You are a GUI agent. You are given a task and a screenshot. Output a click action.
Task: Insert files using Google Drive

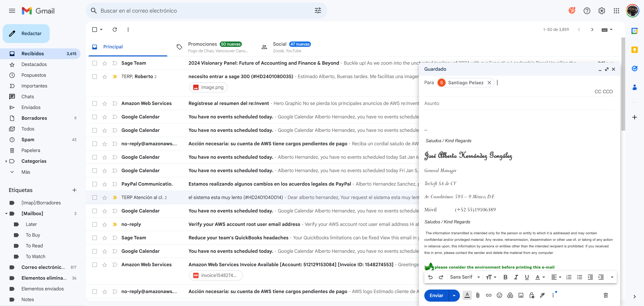click(x=510, y=295)
